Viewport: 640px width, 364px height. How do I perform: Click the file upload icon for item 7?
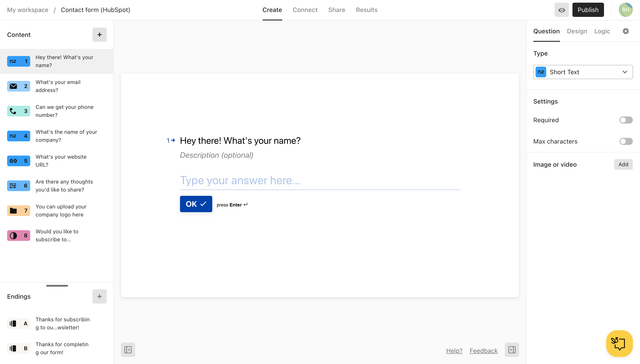[13, 211]
